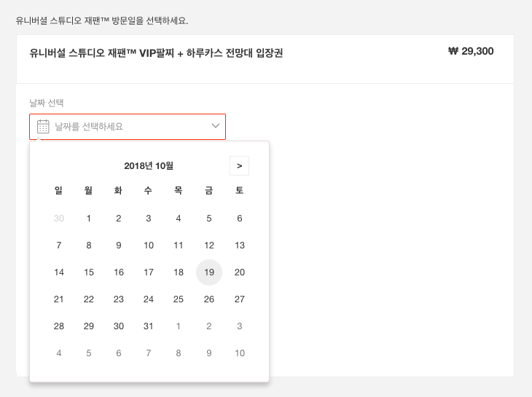Click the 날짜를 선택하세요 date input field

point(128,127)
